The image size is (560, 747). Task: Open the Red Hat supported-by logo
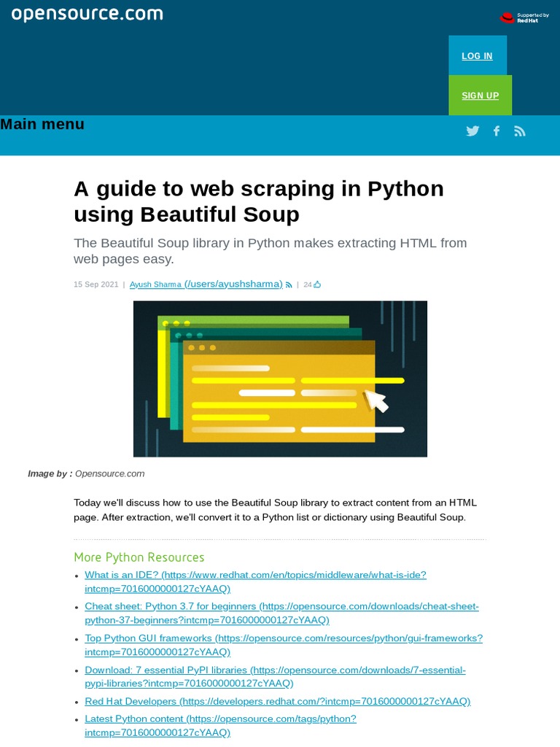click(x=524, y=18)
